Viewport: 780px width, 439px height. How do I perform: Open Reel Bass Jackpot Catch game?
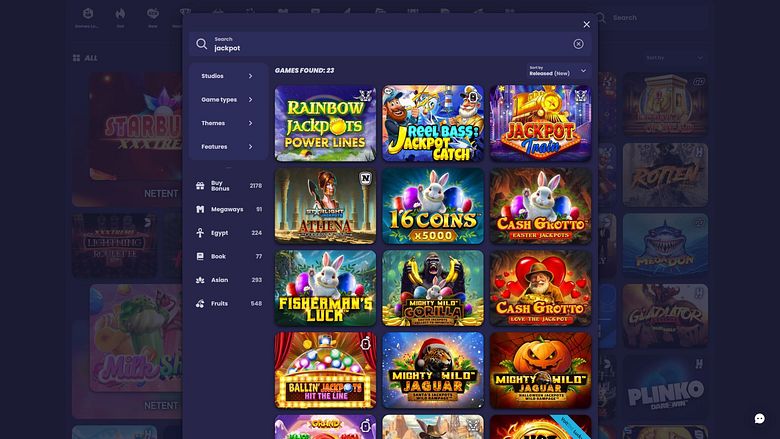tap(433, 123)
